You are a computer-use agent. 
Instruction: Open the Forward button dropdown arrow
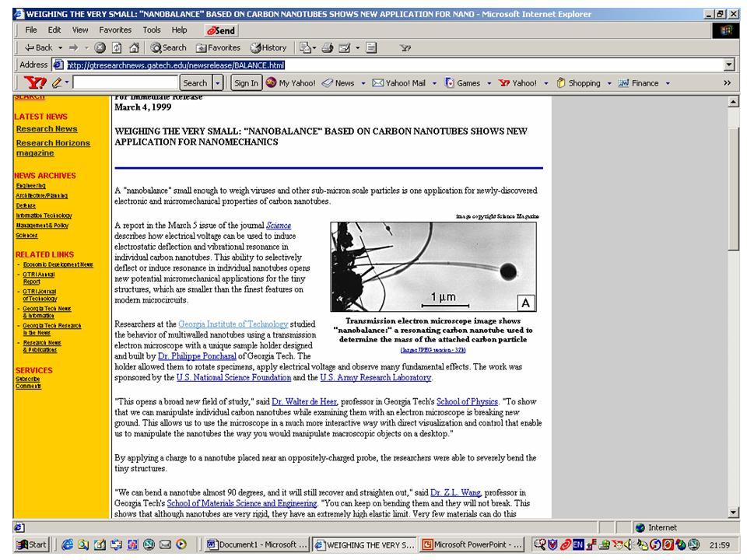click(x=86, y=47)
